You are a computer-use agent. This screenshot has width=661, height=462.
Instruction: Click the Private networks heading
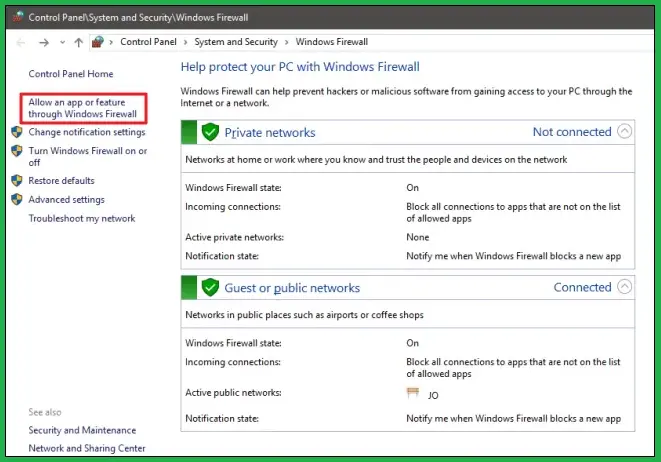tap(270, 132)
